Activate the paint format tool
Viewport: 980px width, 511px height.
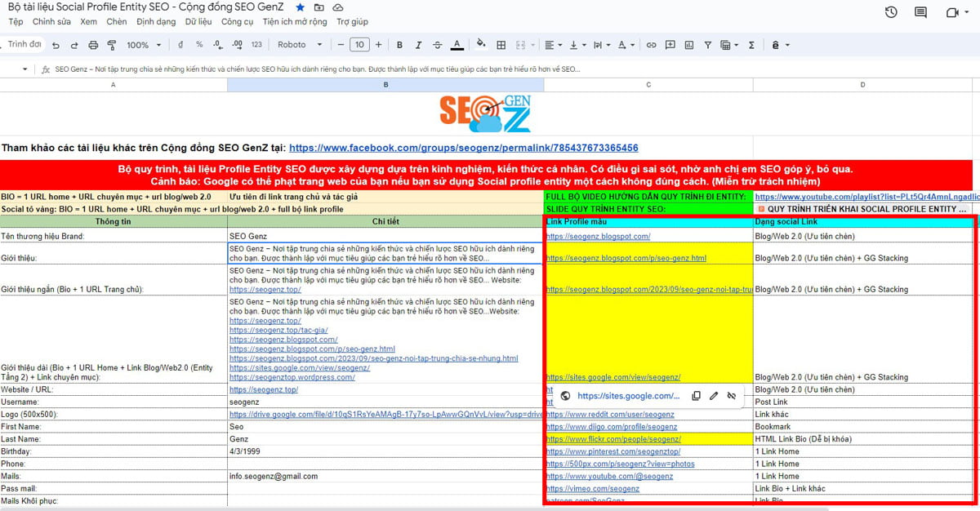[111, 45]
